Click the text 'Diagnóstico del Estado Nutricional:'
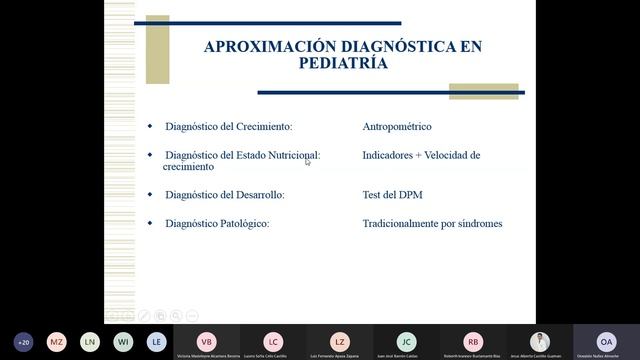 tap(243, 155)
